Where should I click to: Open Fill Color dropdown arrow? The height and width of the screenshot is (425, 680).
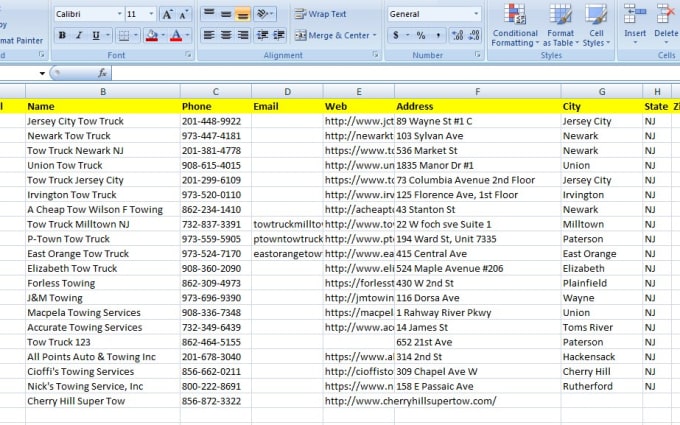pyautogui.click(x=163, y=35)
